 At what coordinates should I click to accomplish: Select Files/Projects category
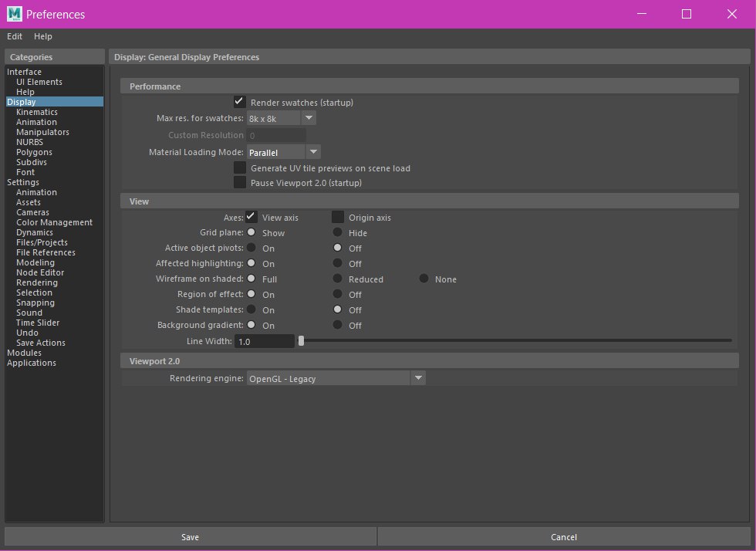[x=42, y=242]
